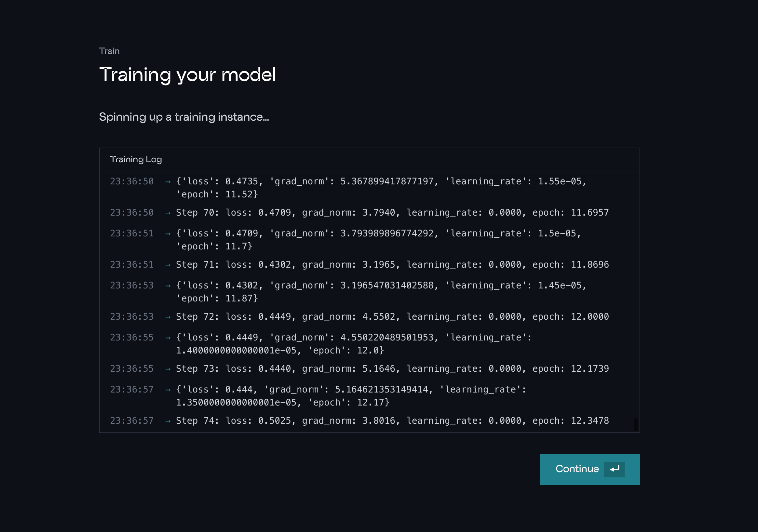Click the arrow icon beside Step 72 entry

[168, 317]
